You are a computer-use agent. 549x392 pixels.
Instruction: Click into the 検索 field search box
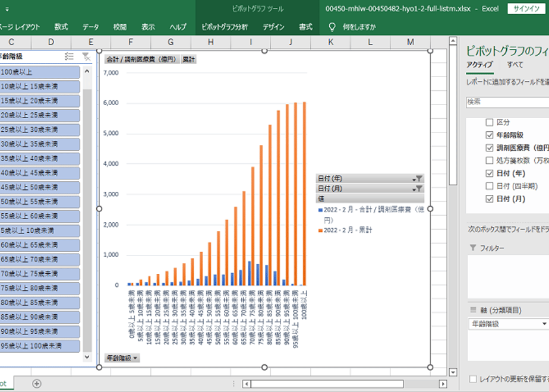pos(507,102)
